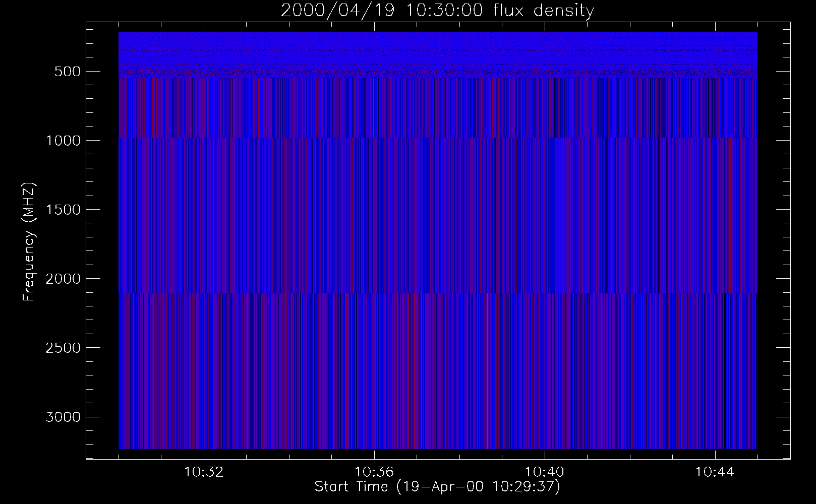Click the plot title '2000/04/19 10:30:00 flux density'
The width and height of the screenshot is (816, 504).
point(437,11)
